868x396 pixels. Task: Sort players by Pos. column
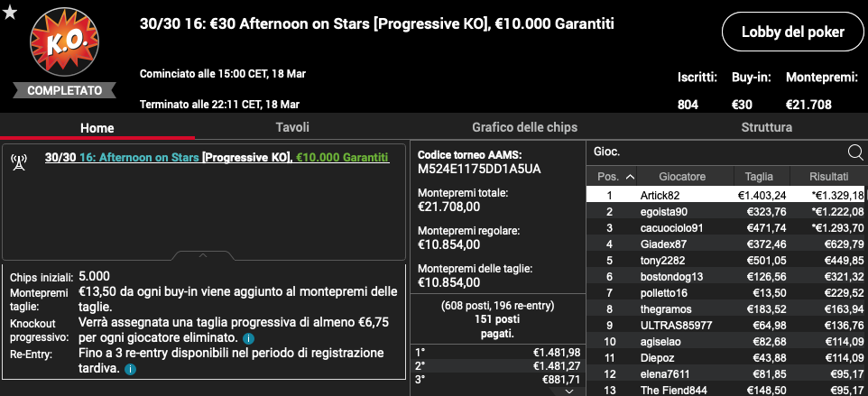612,177
